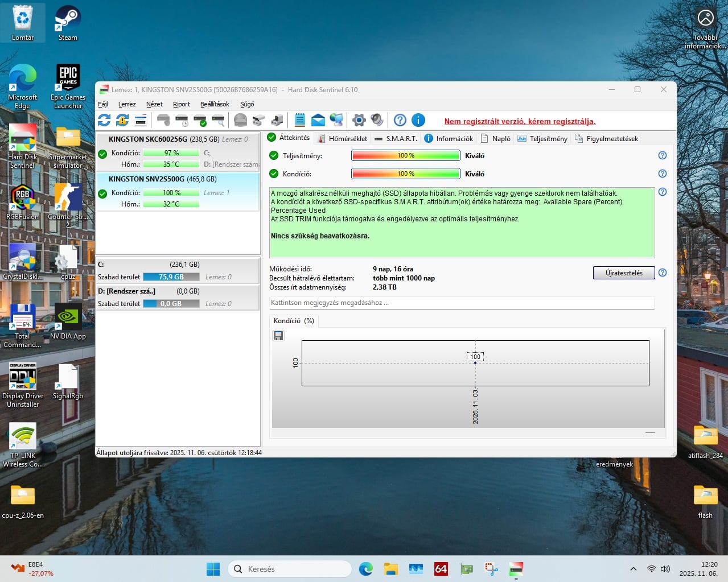Click the blue refresh arrows toolbar icon

[104, 120]
